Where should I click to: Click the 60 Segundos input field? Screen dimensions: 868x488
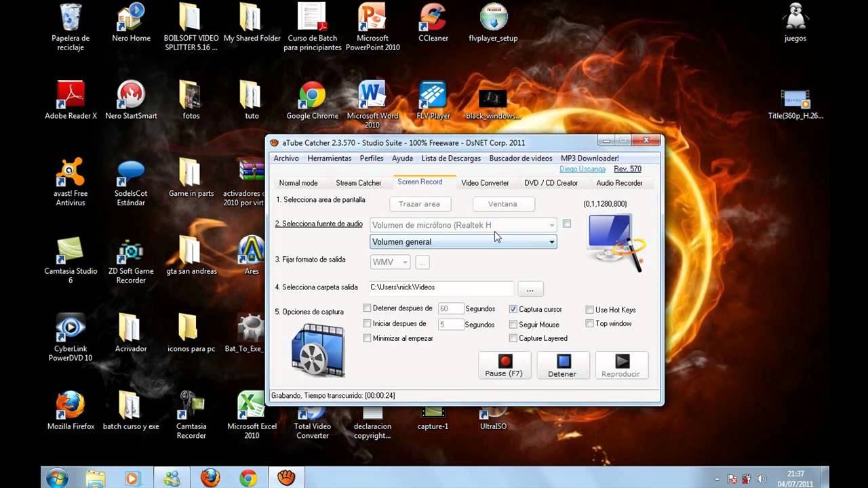point(450,308)
